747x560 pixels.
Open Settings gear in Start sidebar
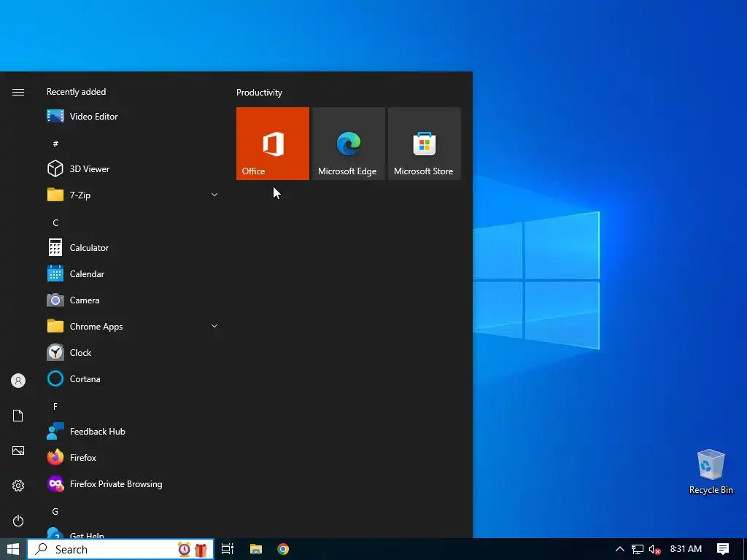coord(18,486)
